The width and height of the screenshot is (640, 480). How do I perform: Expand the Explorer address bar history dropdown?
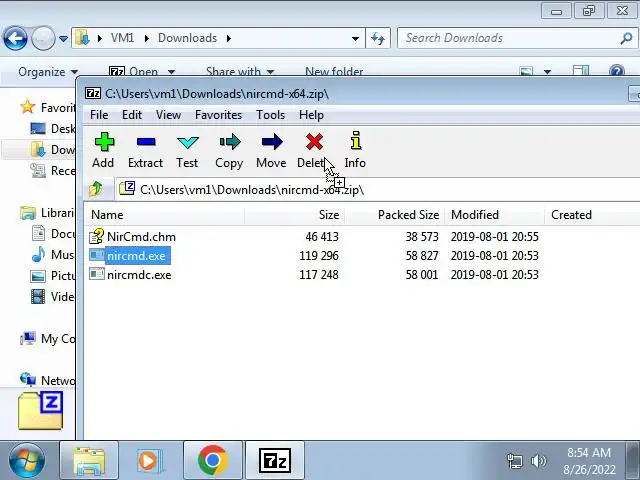[355, 39]
